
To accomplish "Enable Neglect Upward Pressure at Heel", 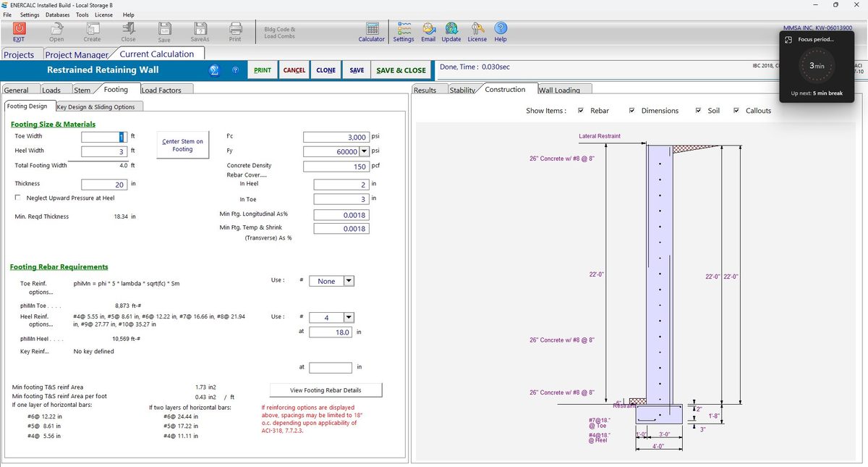I will (17, 198).
